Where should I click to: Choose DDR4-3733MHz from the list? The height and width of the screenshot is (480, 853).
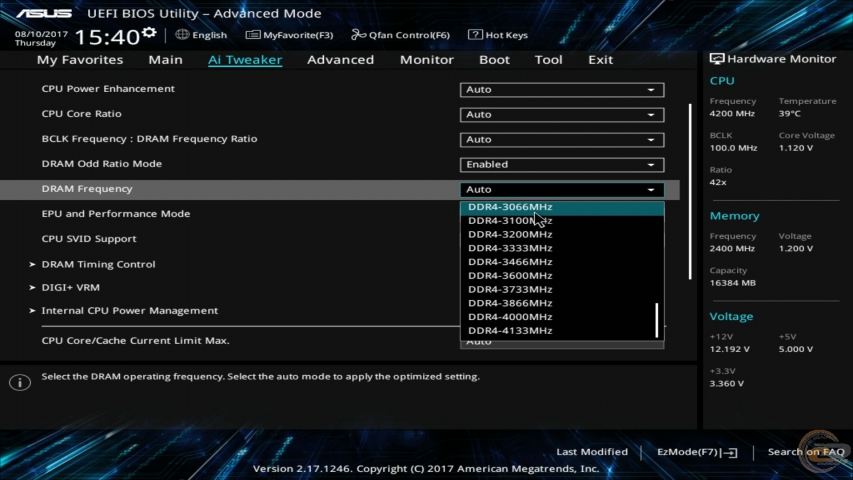[x=559, y=289]
